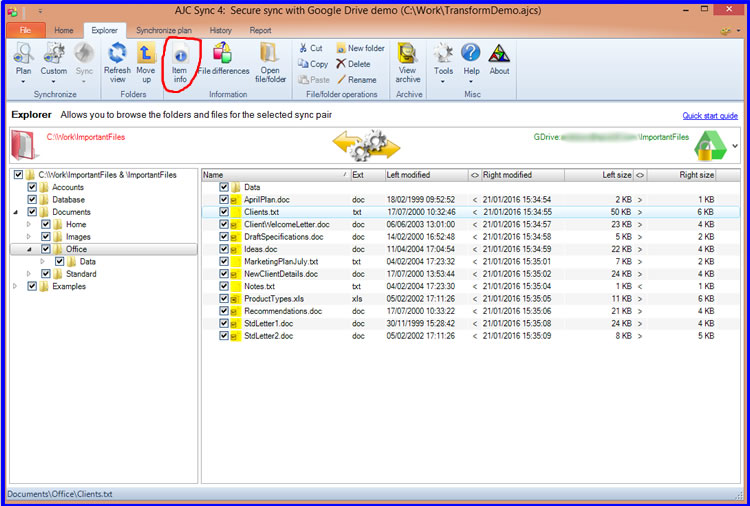Open the Help button

[471, 63]
